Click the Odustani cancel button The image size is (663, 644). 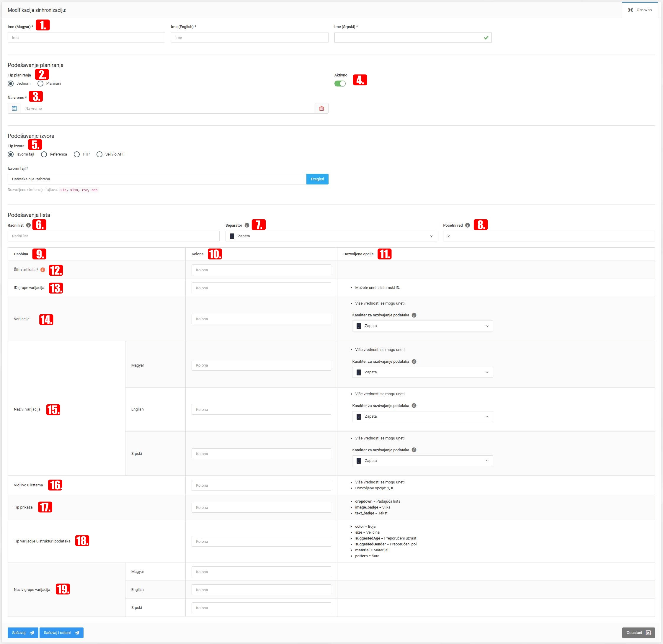638,632
